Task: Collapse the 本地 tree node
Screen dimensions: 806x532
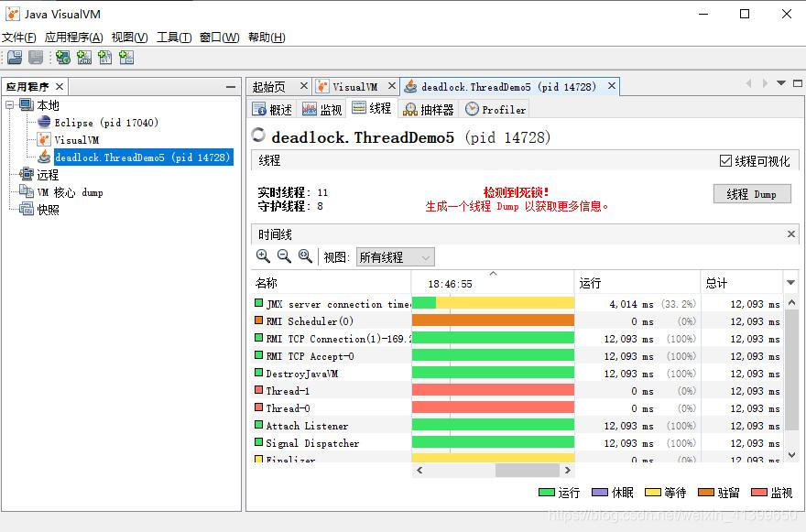Action: [x=10, y=105]
